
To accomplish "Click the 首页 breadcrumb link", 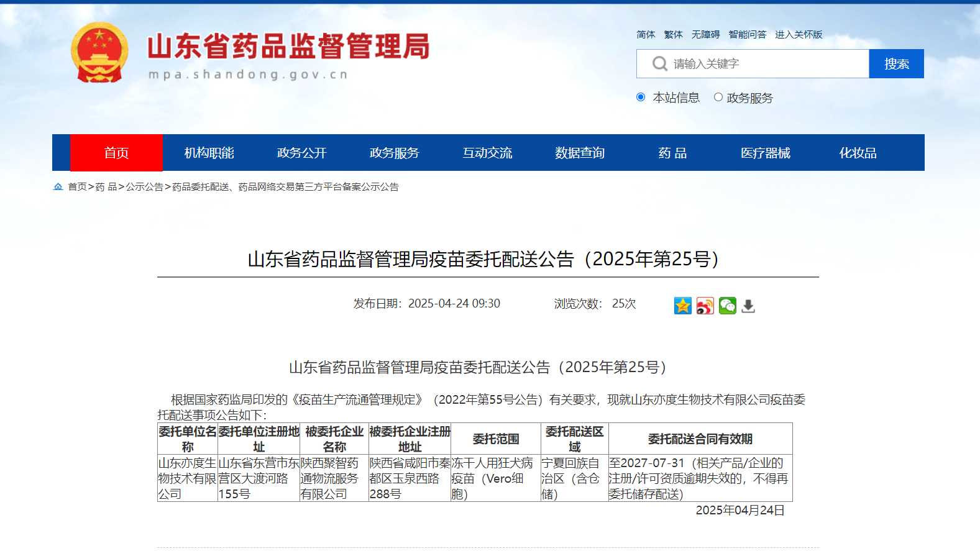I will tap(77, 186).
